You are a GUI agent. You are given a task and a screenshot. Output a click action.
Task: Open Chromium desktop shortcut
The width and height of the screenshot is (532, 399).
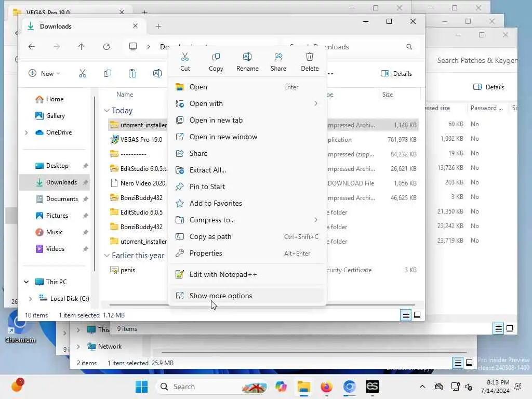pyautogui.click(x=20, y=327)
